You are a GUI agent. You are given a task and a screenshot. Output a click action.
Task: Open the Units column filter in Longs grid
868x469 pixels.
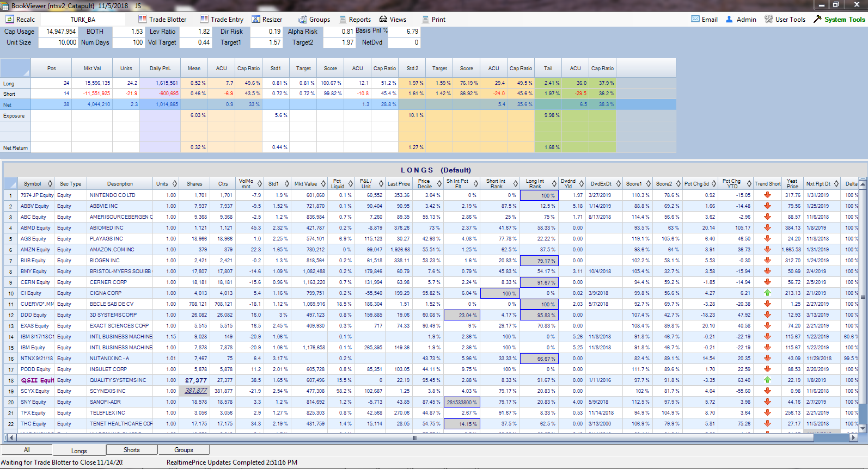tap(175, 184)
